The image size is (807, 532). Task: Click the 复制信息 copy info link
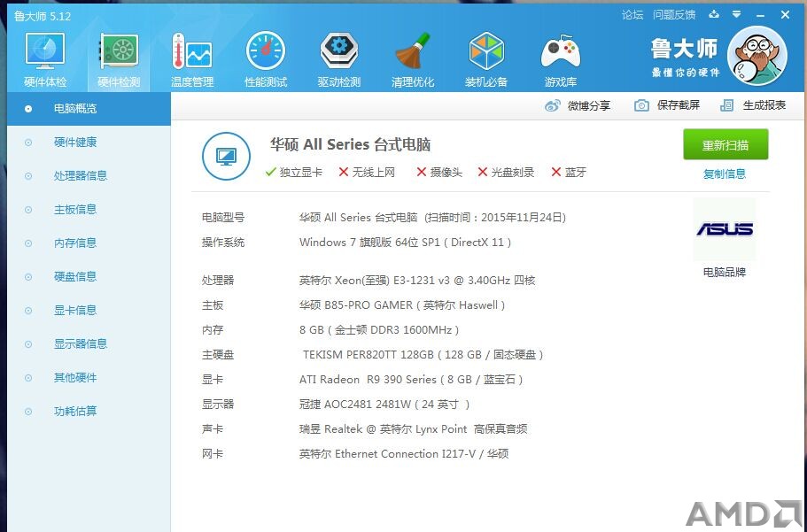pos(724,173)
